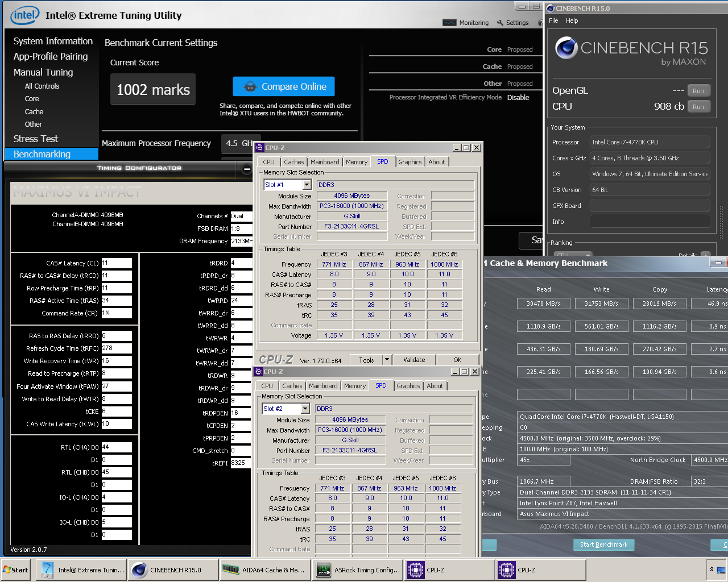Select Core under Manual Tuning
The image size is (728, 582).
[32, 99]
